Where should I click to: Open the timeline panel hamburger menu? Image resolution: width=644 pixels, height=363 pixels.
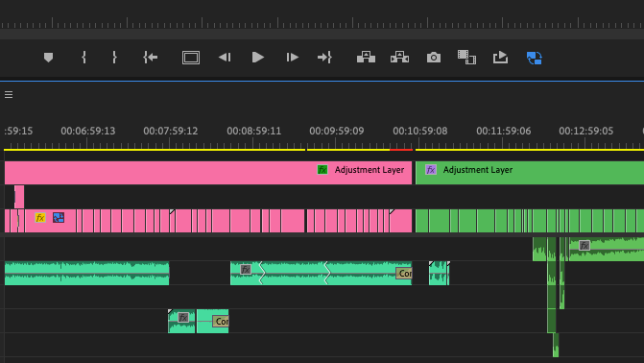pyautogui.click(x=9, y=95)
